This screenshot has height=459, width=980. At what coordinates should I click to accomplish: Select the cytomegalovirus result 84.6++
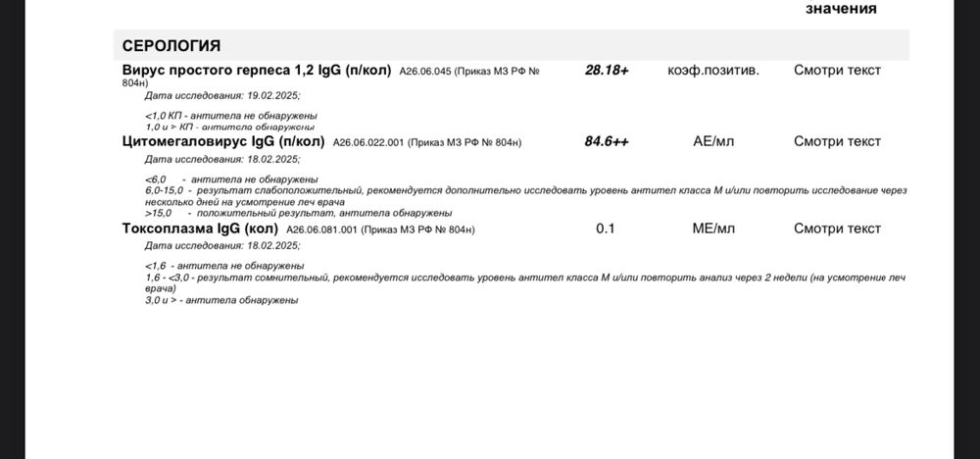pos(607,142)
